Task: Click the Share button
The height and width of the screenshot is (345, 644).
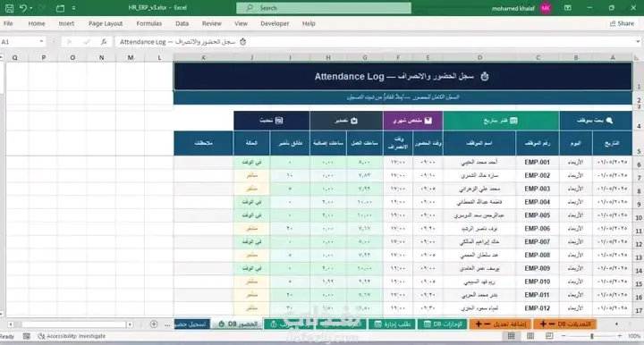Action: coord(622,23)
